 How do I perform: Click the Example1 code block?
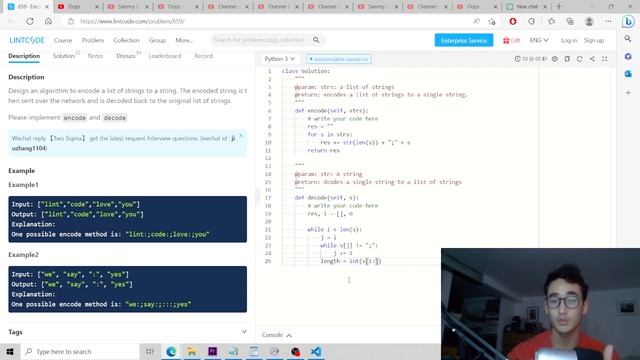(127, 219)
